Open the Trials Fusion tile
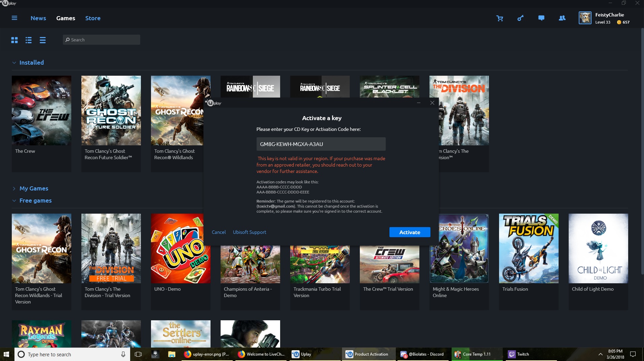The height and width of the screenshot is (361, 644). [x=529, y=262]
